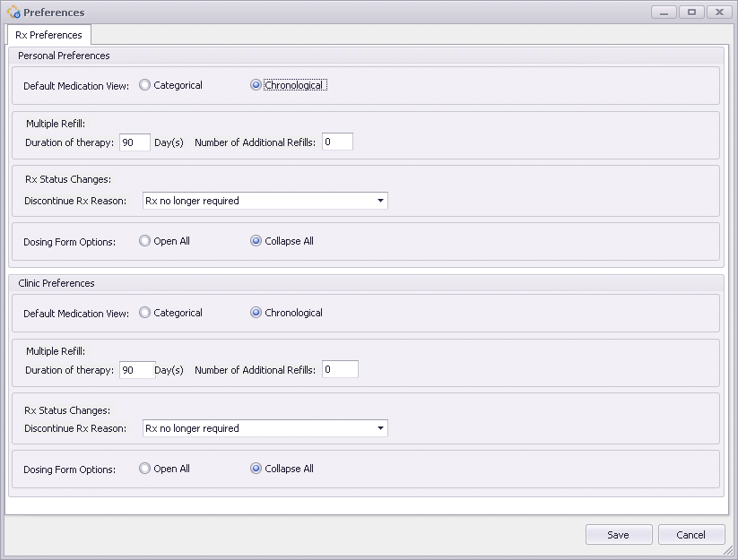Click Personal Duration of therapy field
The width and height of the screenshot is (738, 560).
(x=135, y=142)
